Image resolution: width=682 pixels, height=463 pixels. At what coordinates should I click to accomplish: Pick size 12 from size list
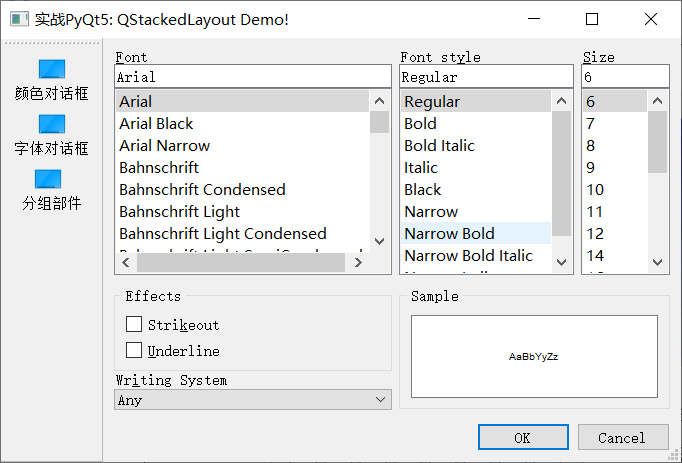[x=595, y=234]
